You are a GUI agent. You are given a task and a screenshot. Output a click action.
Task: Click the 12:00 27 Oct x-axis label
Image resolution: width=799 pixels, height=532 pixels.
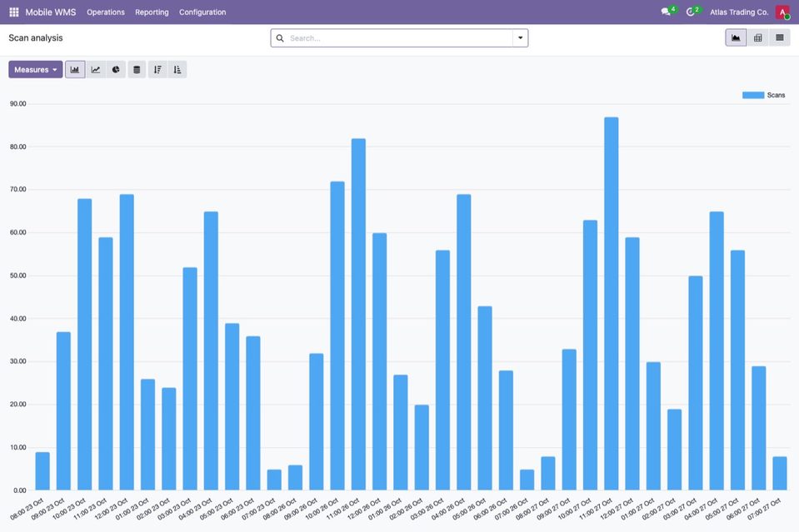click(617, 509)
